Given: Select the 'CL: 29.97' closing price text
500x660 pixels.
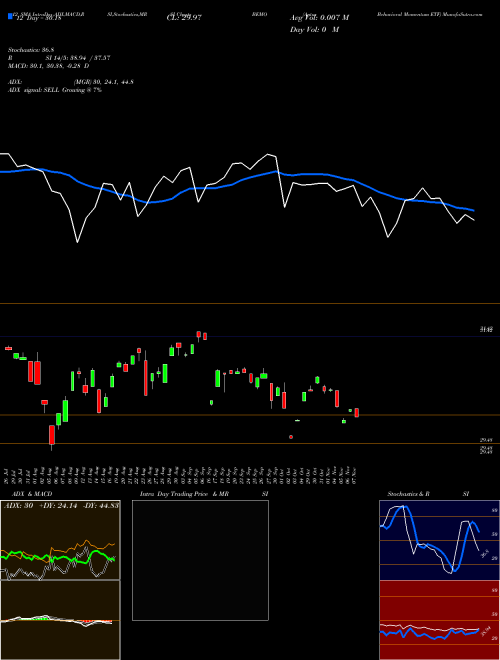Looking at the screenshot, I should 184,18.
